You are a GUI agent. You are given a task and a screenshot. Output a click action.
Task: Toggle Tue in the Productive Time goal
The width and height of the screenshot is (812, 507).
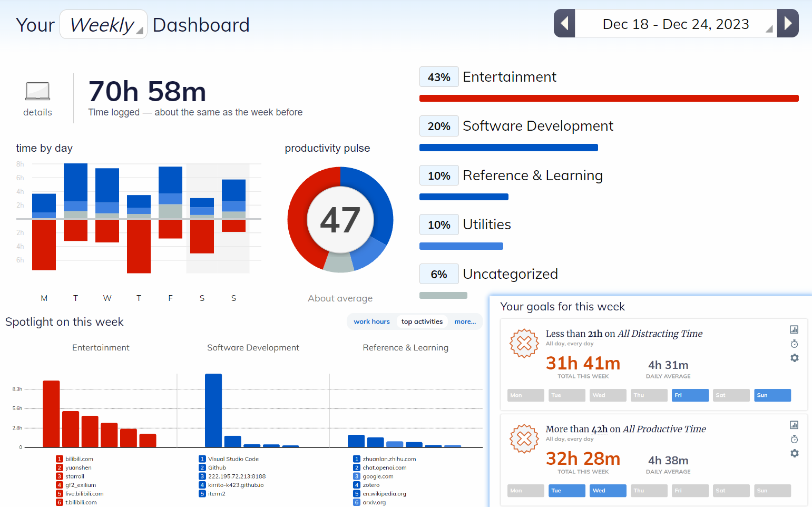tap(566, 491)
